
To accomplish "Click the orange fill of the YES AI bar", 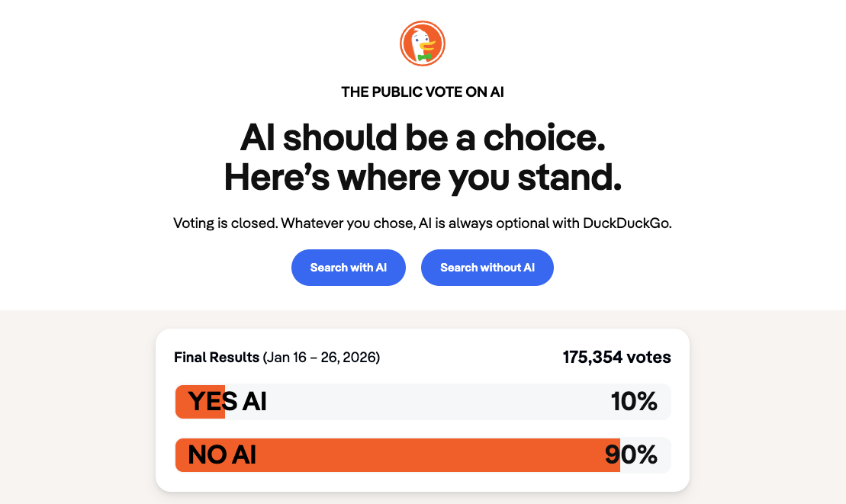I will pos(200,401).
